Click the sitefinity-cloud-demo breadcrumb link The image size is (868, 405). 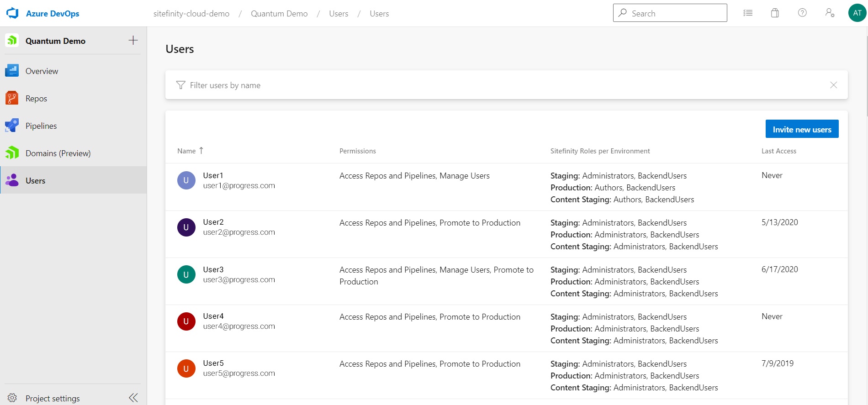[191, 14]
